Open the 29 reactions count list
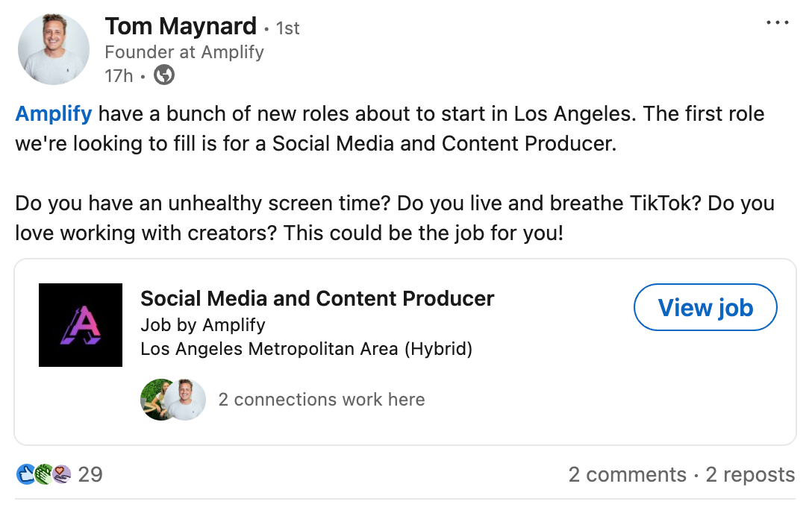This screenshot has height=510, width=812. pos(90,474)
